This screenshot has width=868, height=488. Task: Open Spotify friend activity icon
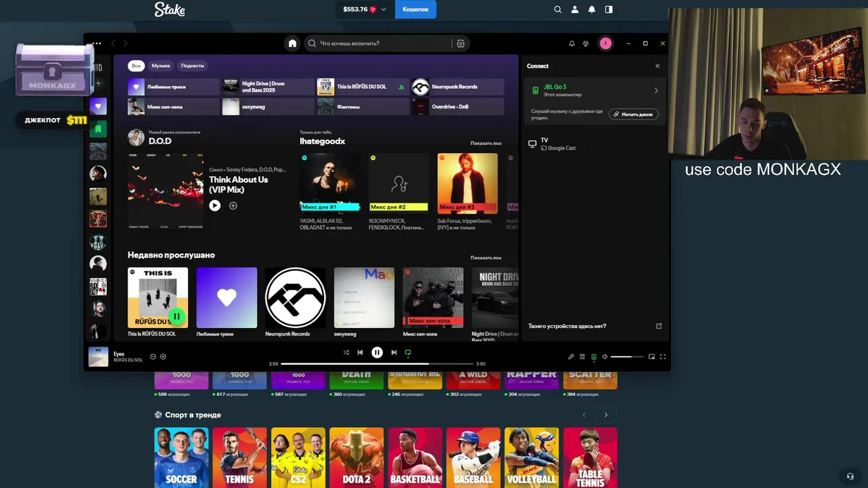[585, 43]
